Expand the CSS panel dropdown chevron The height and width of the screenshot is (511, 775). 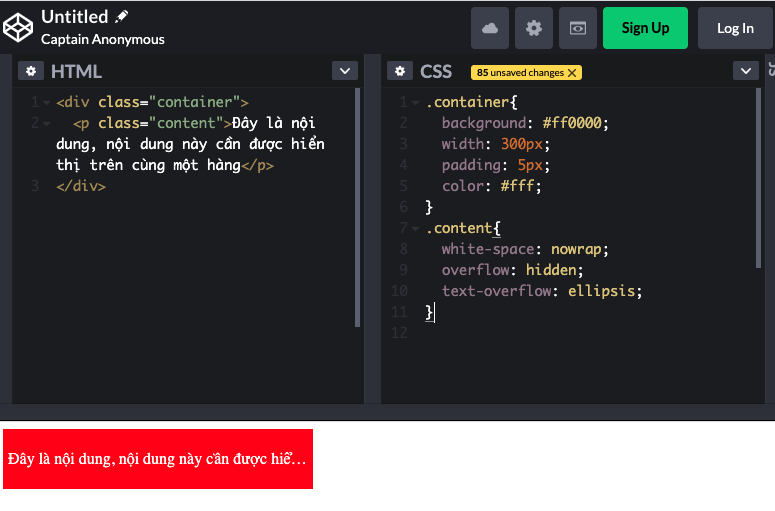click(x=746, y=70)
